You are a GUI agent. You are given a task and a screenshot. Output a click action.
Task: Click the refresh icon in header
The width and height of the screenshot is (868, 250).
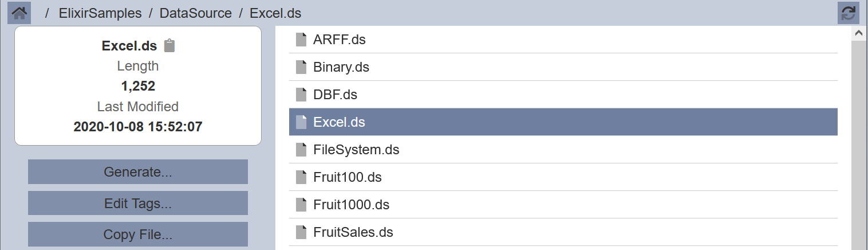[x=849, y=13]
